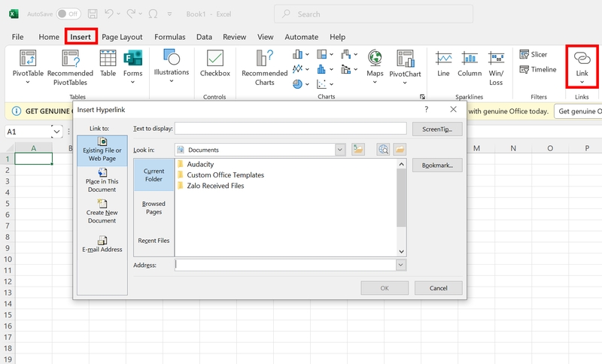Click the Save icon in title bar
The height and width of the screenshot is (364, 602).
coord(93,14)
